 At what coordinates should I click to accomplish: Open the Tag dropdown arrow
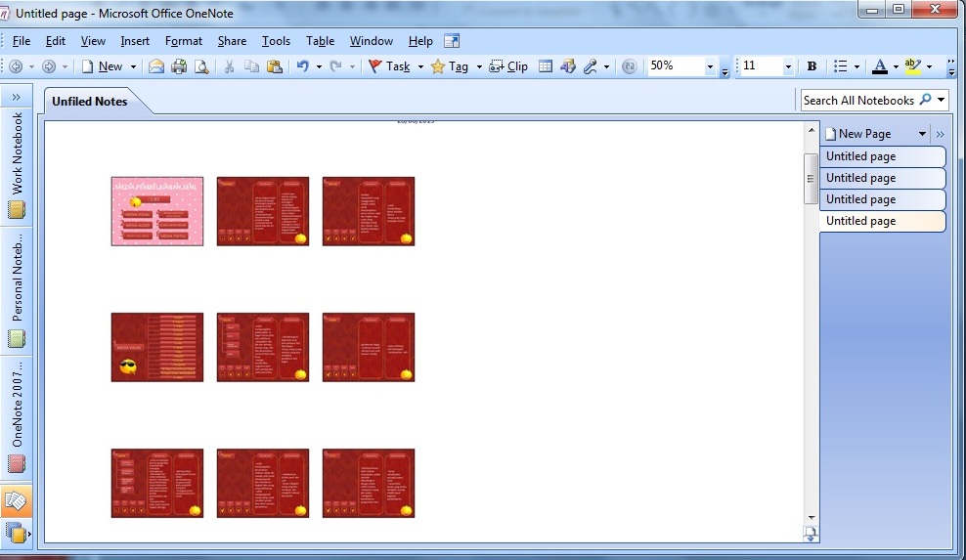click(479, 66)
